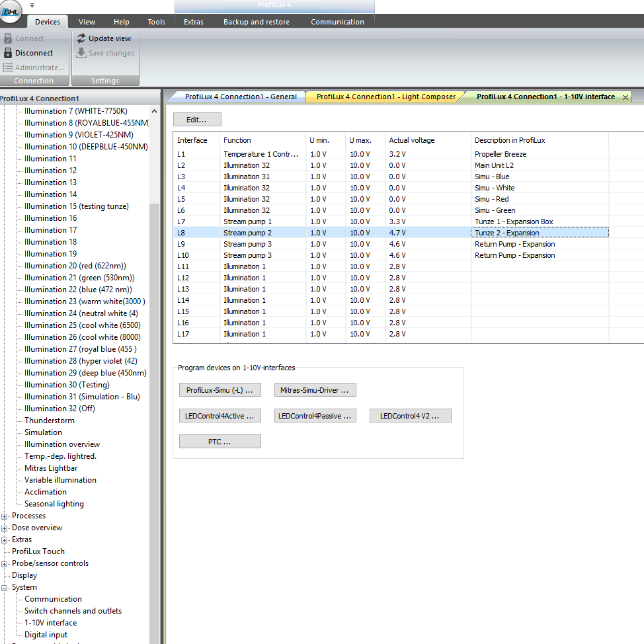Image resolution: width=644 pixels, height=644 pixels.
Task: Click the tree scrollbar up arrow
Action: [x=155, y=111]
